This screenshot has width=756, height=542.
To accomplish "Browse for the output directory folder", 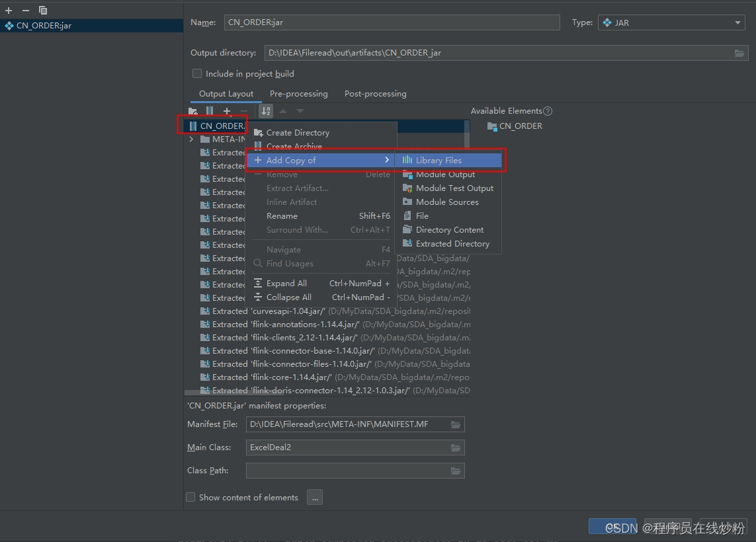I will coord(739,53).
